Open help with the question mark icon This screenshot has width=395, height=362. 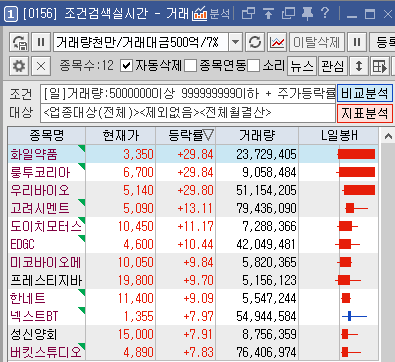tap(325, 14)
